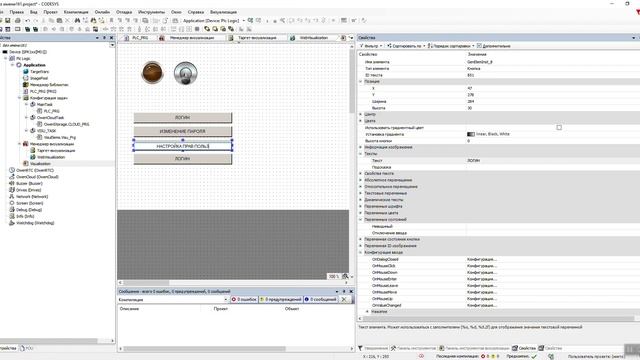The image size is (640, 360).
Task: Open Watchdog (Watchdog) node
Action: pos(35,223)
